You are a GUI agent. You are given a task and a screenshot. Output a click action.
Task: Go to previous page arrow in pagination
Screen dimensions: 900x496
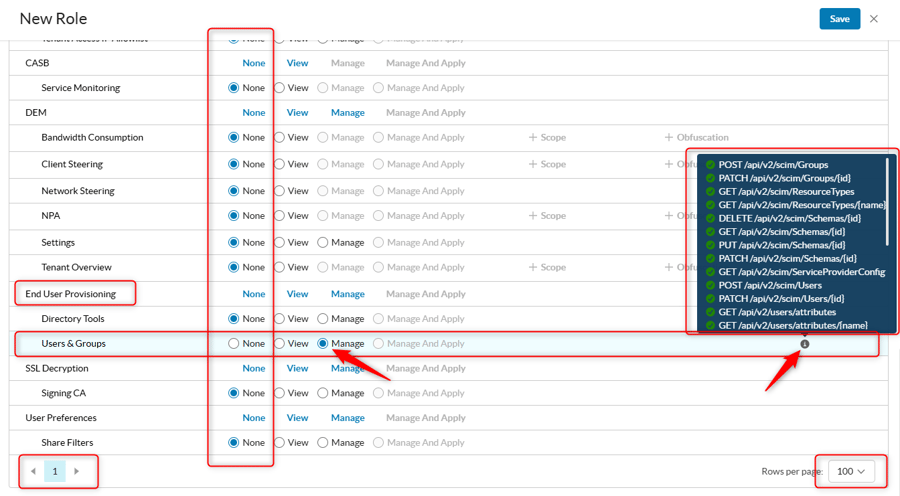pos(33,471)
